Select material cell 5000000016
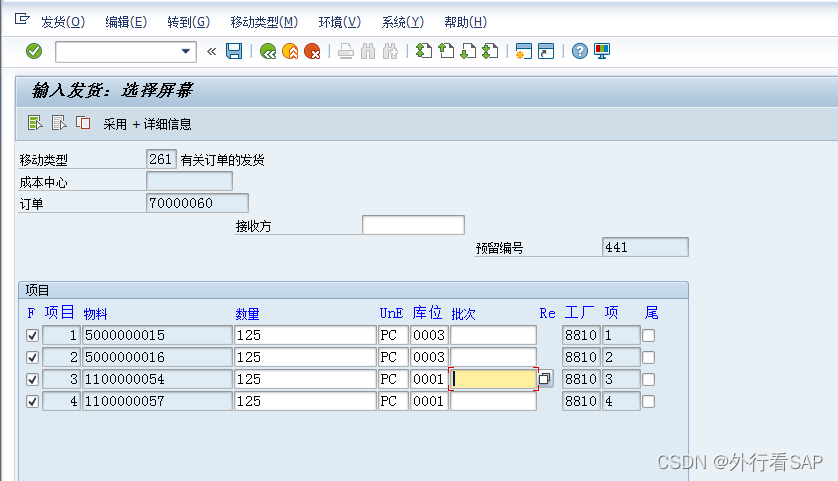The height and width of the screenshot is (481, 838). tap(157, 357)
